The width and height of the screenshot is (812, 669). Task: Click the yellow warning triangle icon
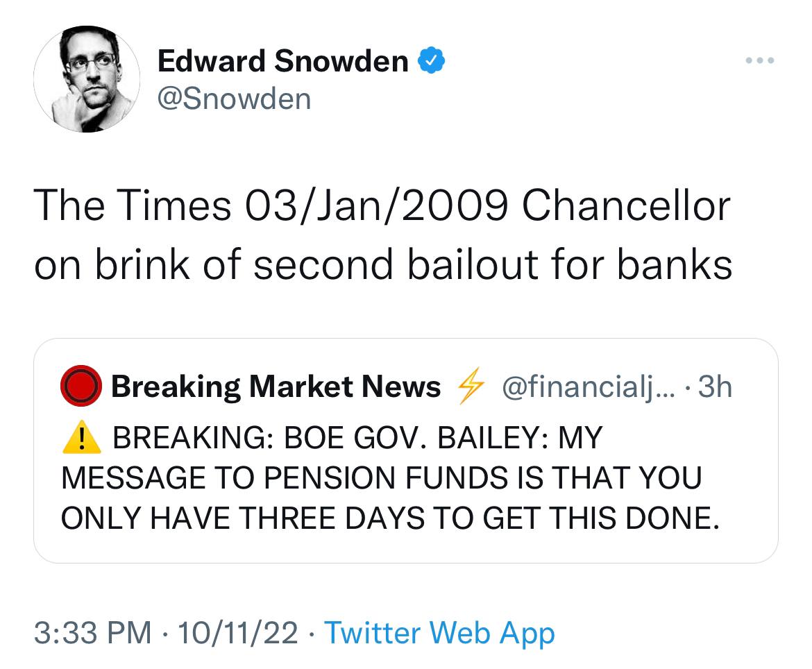point(81,438)
